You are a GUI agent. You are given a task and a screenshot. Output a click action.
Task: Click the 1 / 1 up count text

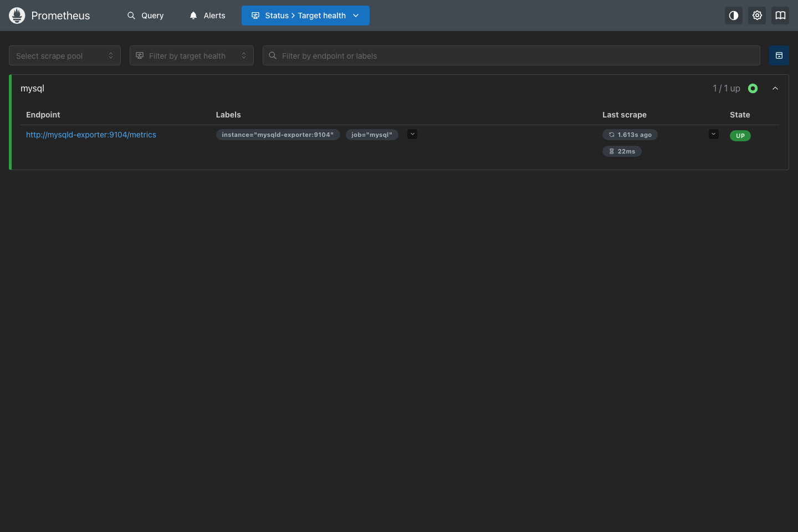point(727,88)
